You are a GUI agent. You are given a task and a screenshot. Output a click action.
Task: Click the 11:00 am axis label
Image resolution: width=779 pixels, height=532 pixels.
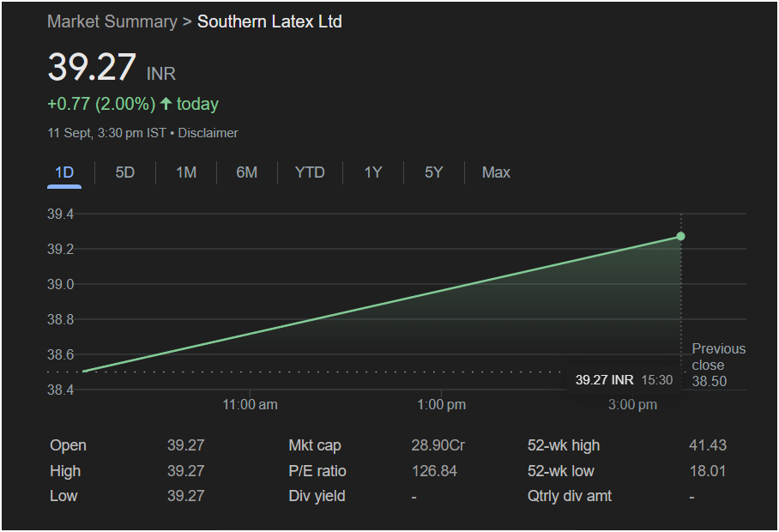[250, 405]
